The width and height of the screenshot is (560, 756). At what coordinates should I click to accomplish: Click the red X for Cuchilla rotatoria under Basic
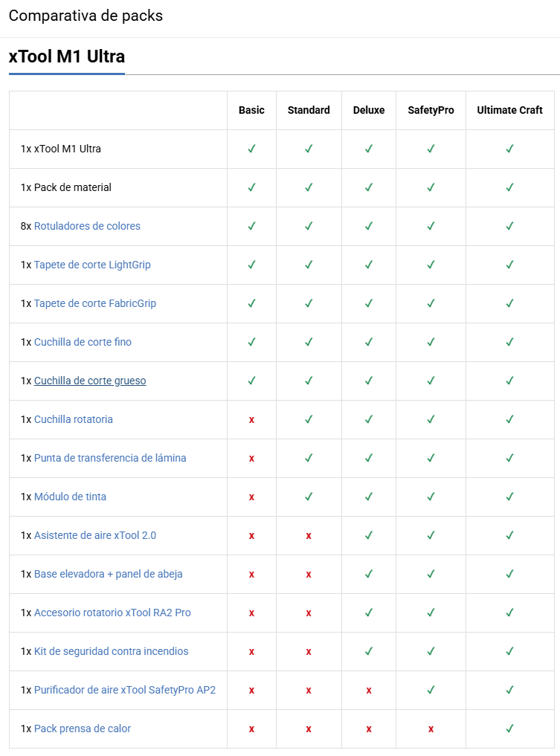pyautogui.click(x=251, y=419)
